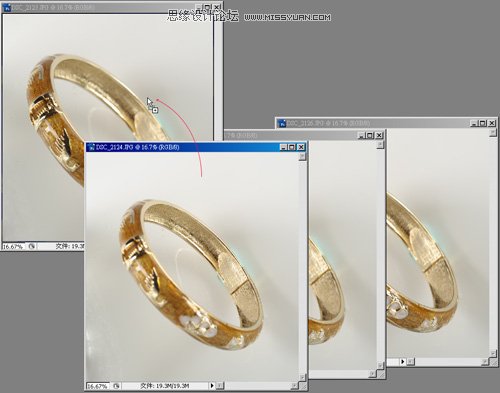Open the status bar arrow menu in DSC_2126.JPG

coord(403,361)
